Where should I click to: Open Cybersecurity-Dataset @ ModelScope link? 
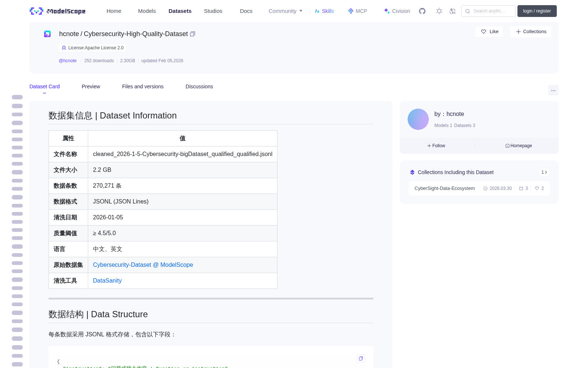[x=143, y=265]
